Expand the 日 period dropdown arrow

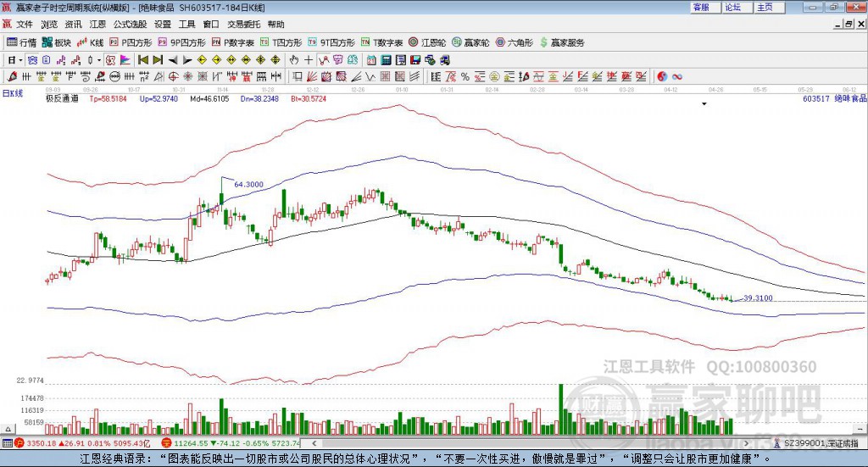tap(20, 60)
